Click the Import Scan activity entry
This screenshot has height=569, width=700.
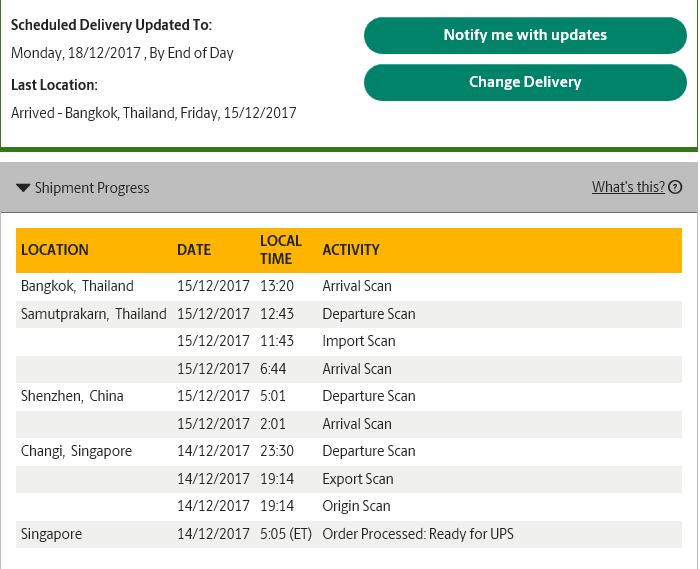(359, 341)
